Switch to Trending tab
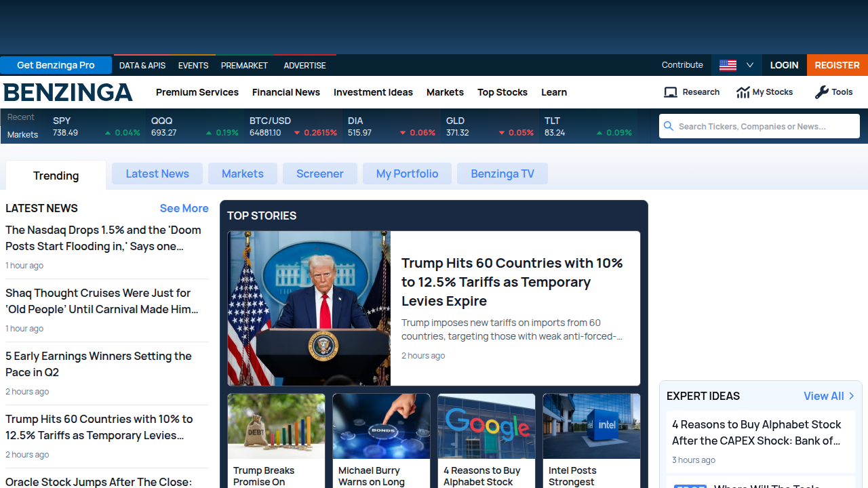 click(x=56, y=176)
